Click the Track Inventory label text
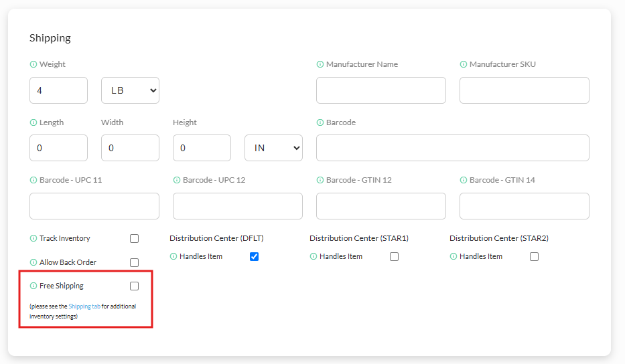The height and width of the screenshot is (364, 625). [64, 239]
